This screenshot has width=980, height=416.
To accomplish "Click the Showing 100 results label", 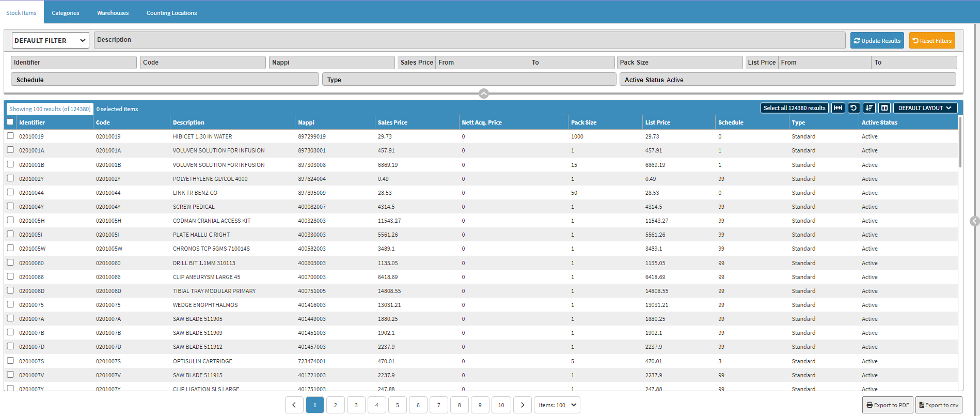I will click(50, 109).
